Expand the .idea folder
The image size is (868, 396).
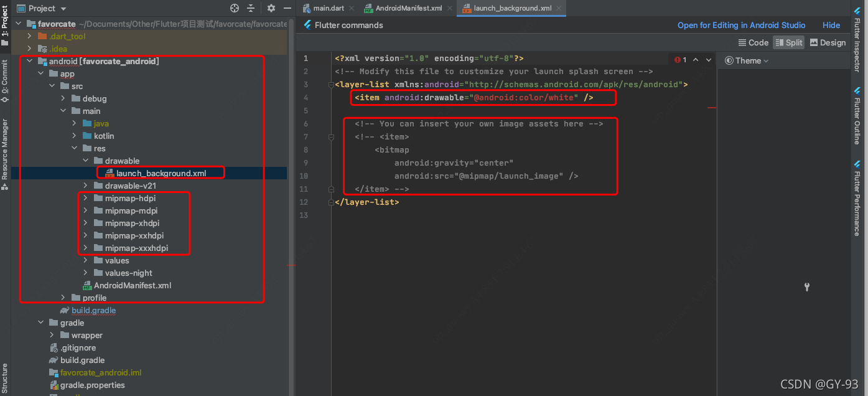coord(29,49)
